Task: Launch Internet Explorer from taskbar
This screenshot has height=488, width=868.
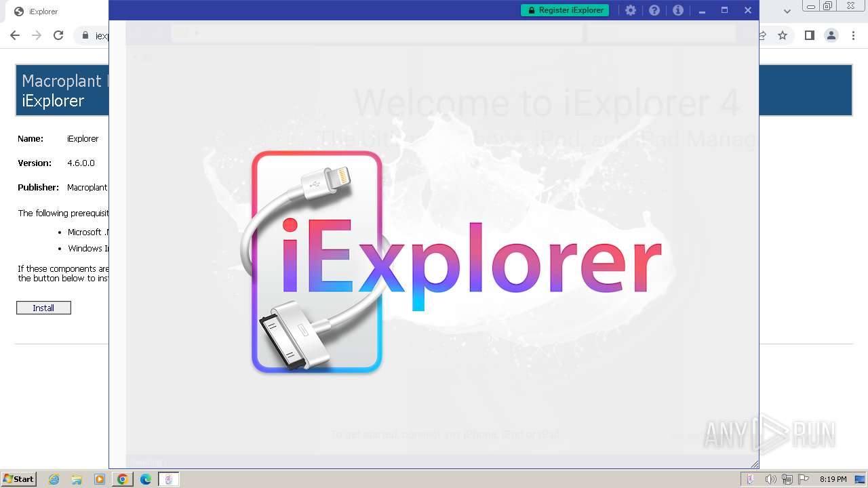Action: pyautogui.click(x=54, y=479)
